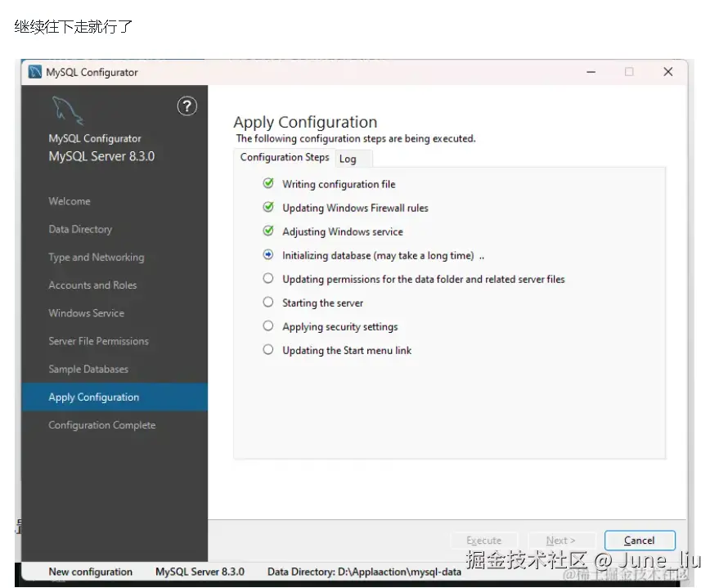Image resolution: width=719 pixels, height=588 pixels.
Task: Click 'Initializing database (may take a long time)' text
Action: [x=378, y=256]
